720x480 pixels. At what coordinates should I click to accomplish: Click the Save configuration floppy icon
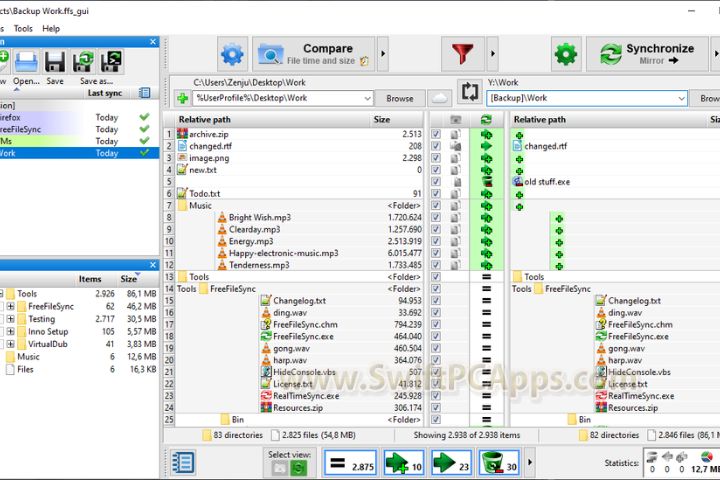[x=55, y=62]
